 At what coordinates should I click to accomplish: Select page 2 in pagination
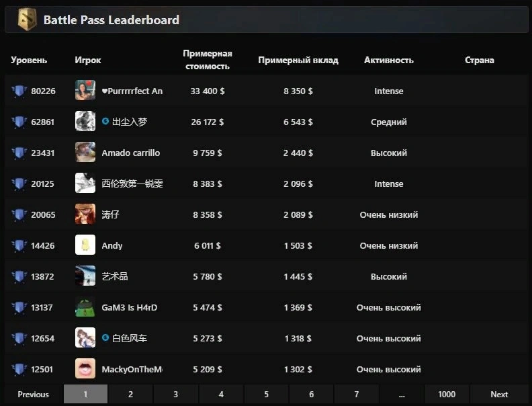(130, 394)
